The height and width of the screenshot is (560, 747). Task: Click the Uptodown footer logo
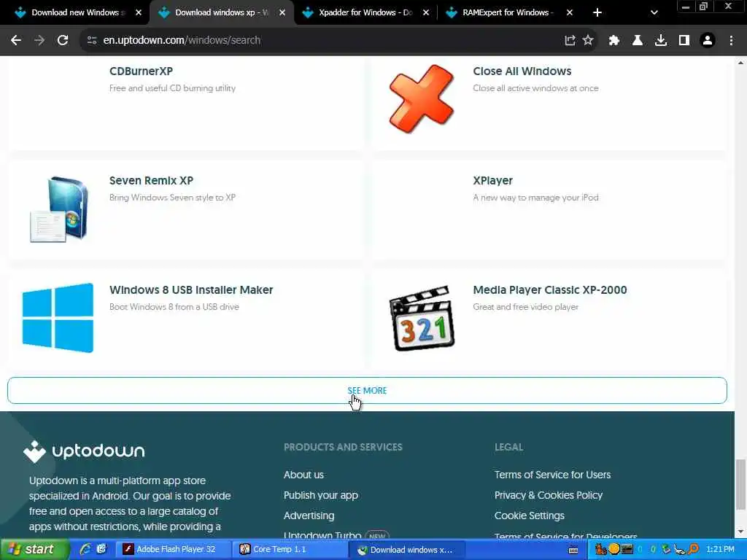pyautogui.click(x=84, y=451)
